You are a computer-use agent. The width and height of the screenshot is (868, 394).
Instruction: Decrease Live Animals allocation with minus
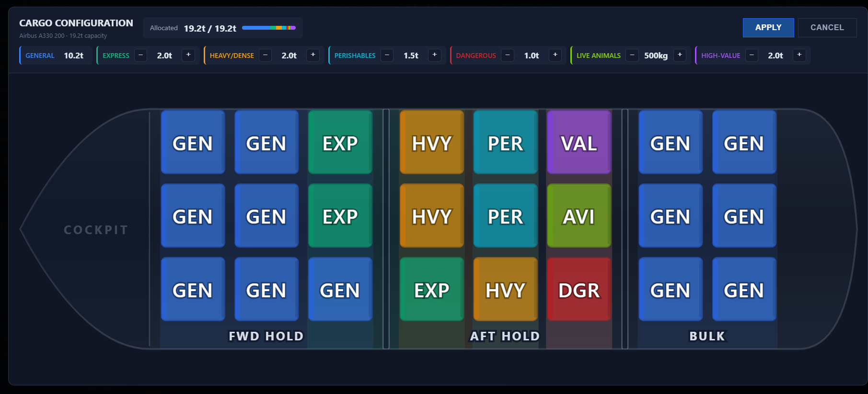[x=632, y=55]
